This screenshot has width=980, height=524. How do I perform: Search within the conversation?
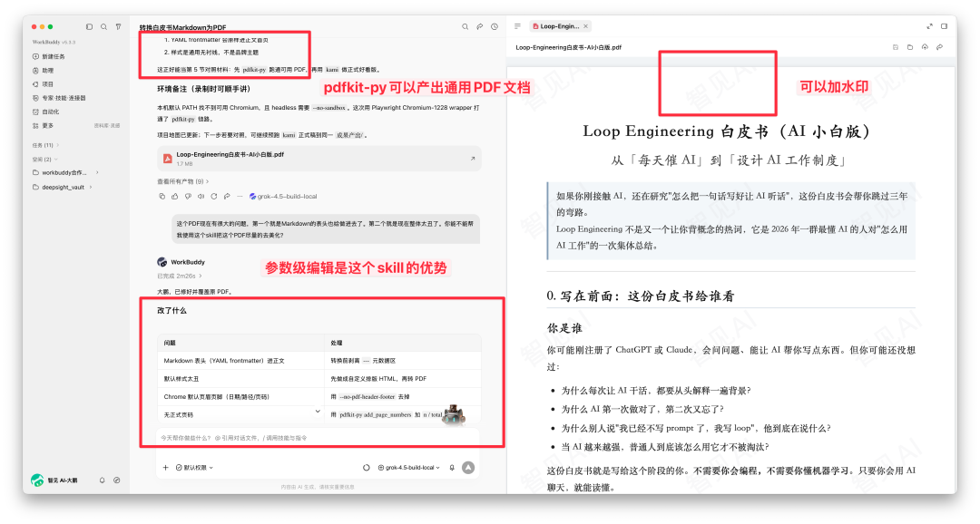(x=465, y=27)
